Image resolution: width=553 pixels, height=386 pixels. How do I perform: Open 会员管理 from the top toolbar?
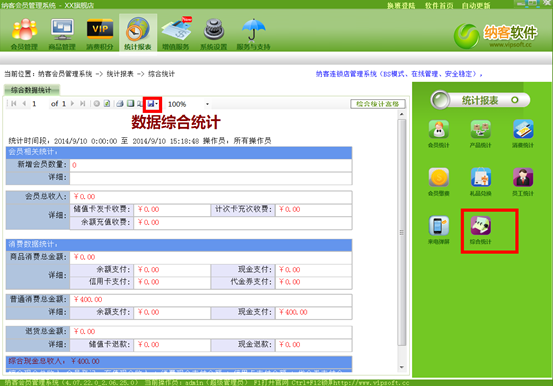[24, 34]
